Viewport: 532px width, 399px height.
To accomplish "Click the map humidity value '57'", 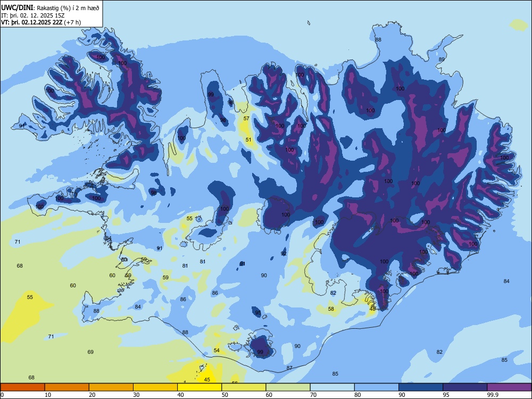I will click(x=246, y=119).
